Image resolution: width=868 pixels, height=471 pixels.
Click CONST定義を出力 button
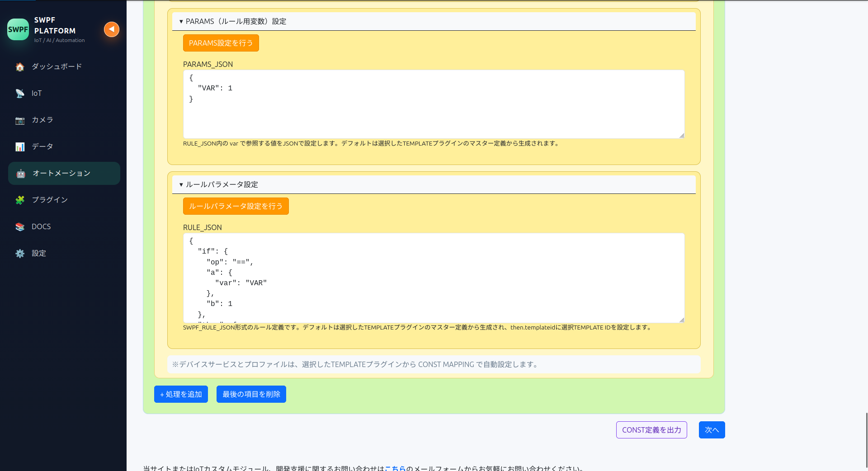click(x=651, y=430)
